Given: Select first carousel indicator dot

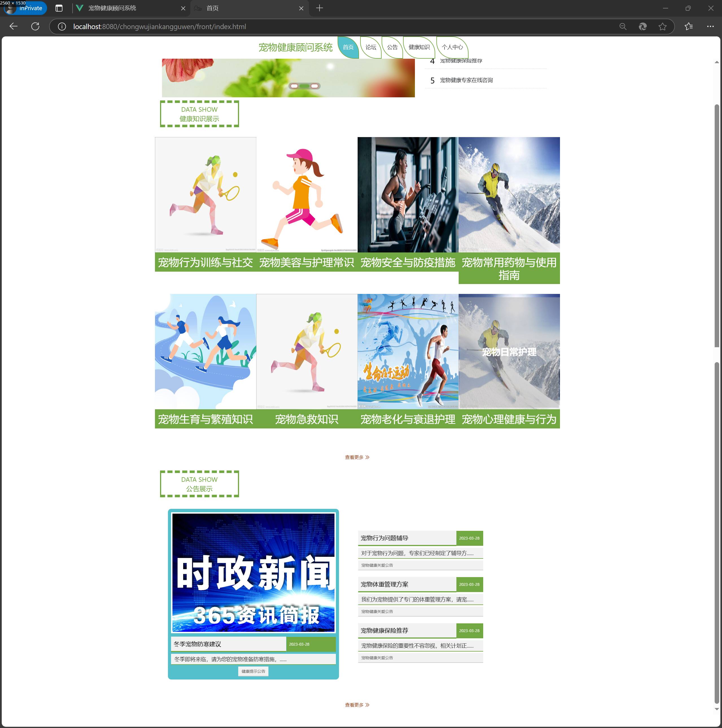Looking at the screenshot, I should pos(294,86).
